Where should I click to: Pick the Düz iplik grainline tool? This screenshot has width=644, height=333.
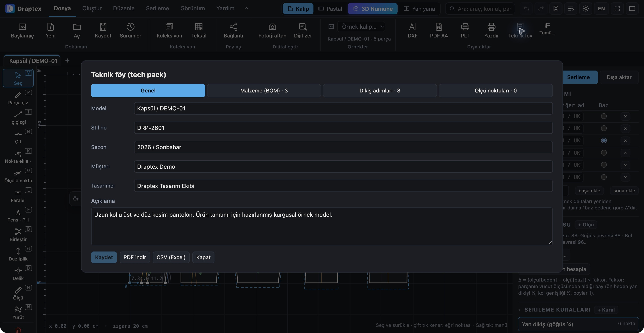18,254
